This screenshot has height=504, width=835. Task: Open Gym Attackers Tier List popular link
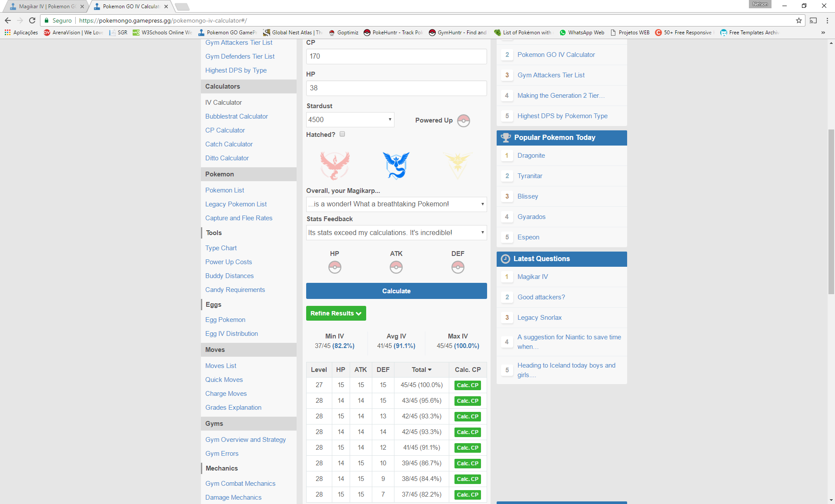(551, 75)
